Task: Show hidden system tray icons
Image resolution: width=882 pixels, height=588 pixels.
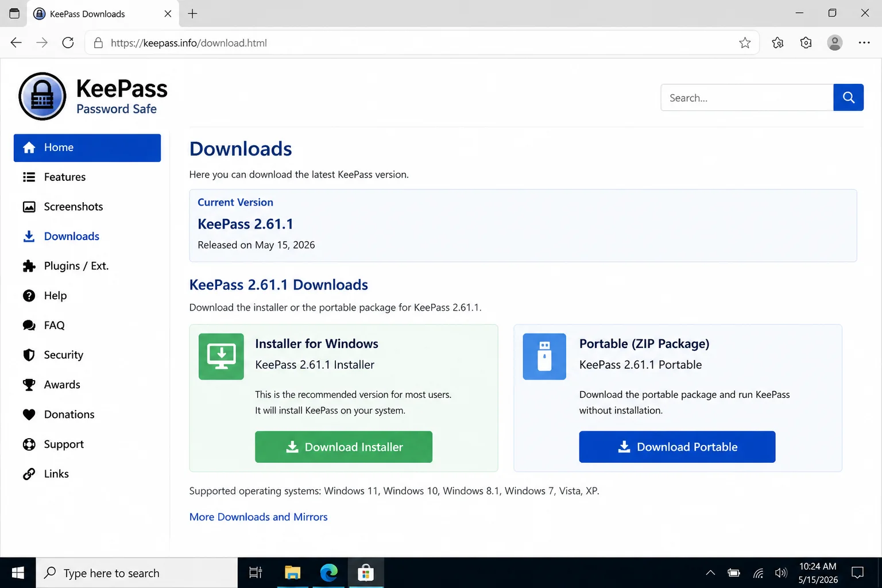Action: 710,572
